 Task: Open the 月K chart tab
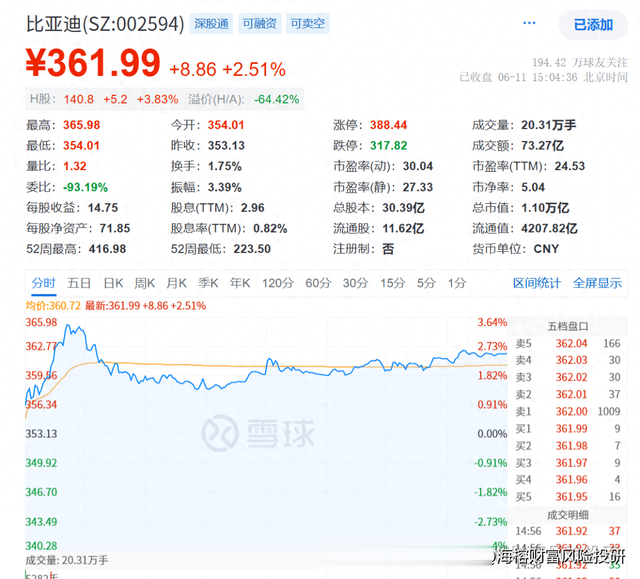point(176,283)
